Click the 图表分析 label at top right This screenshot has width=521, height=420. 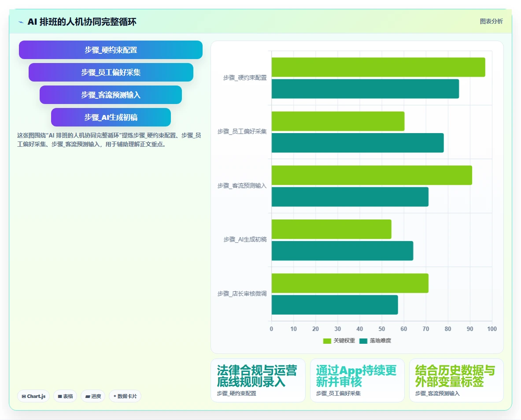pyautogui.click(x=491, y=21)
